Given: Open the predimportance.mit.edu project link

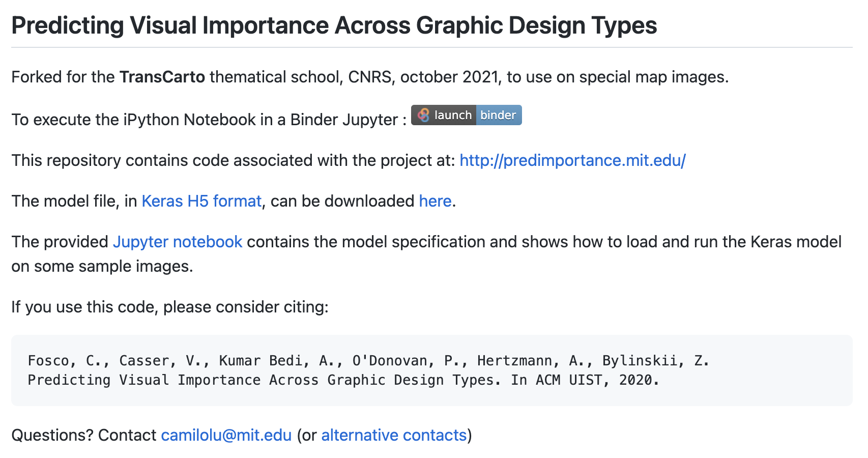Looking at the screenshot, I should [572, 160].
